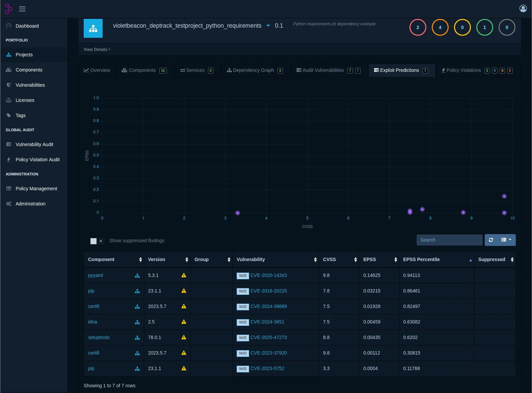Viewport: 532px width, 393px height.
Task: Open the setuptools component link
Action: coord(99,337)
